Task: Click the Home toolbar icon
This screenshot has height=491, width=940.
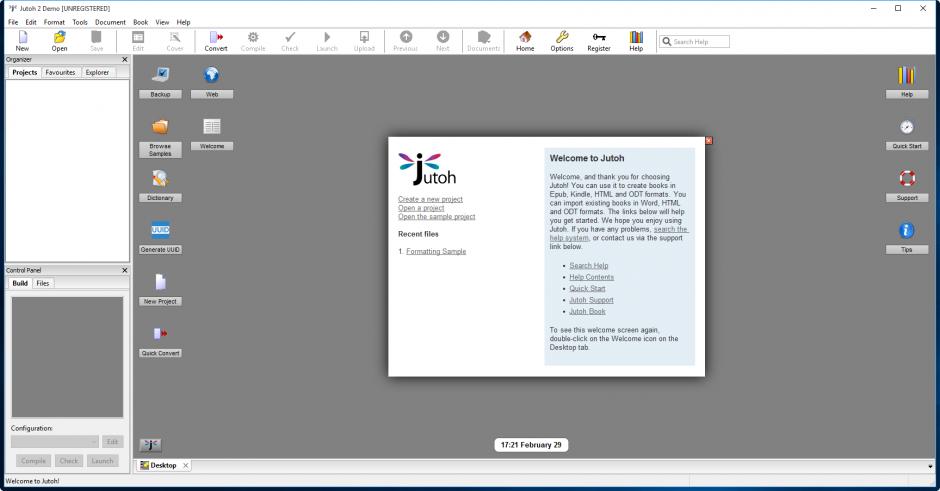Action: coord(525,41)
